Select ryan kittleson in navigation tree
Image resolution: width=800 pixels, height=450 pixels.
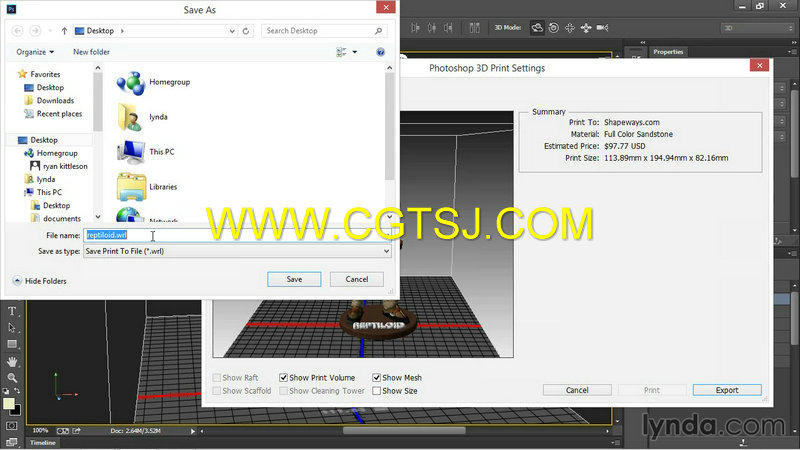click(x=65, y=166)
